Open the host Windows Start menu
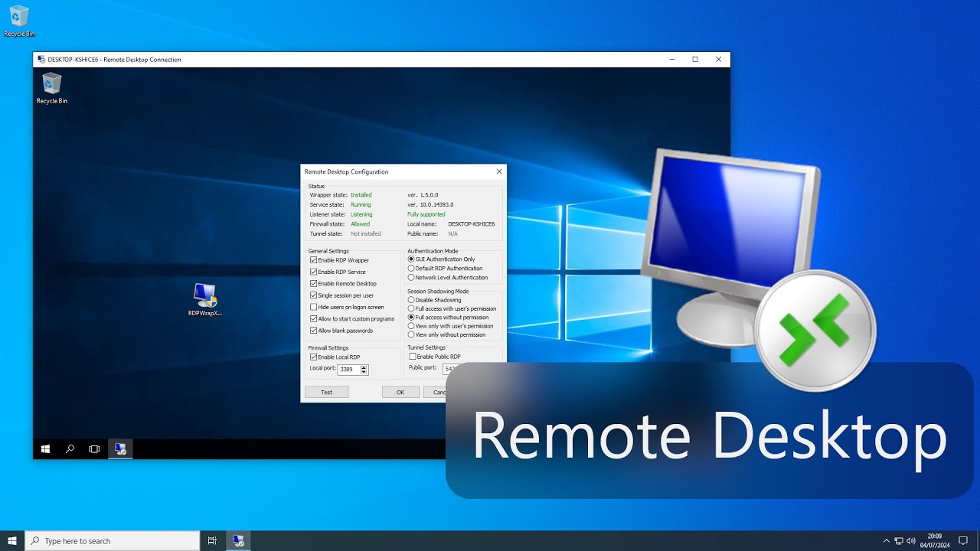The width and height of the screenshot is (980, 551). click(x=12, y=541)
